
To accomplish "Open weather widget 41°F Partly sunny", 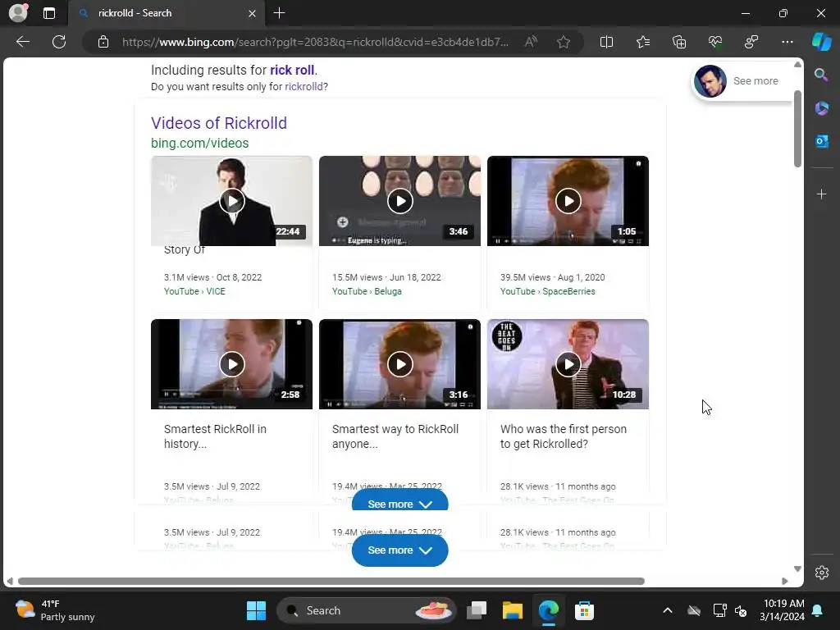I will point(55,610).
